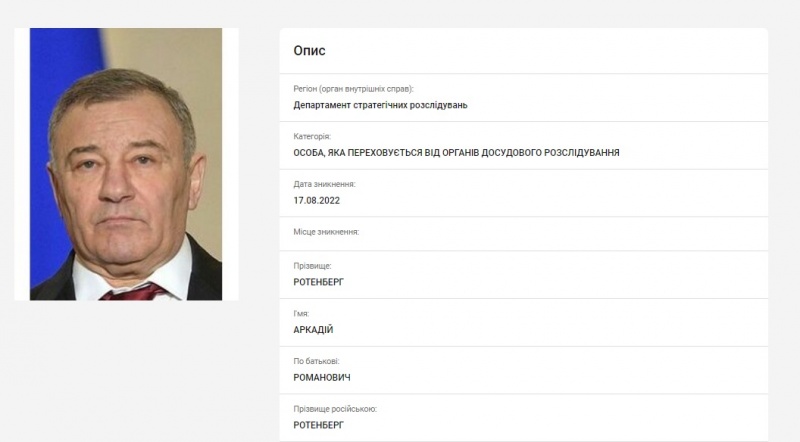Select the patronymic 'РОМАНОВИЧ'
The height and width of the screenshot is (442, 800).
321,378
